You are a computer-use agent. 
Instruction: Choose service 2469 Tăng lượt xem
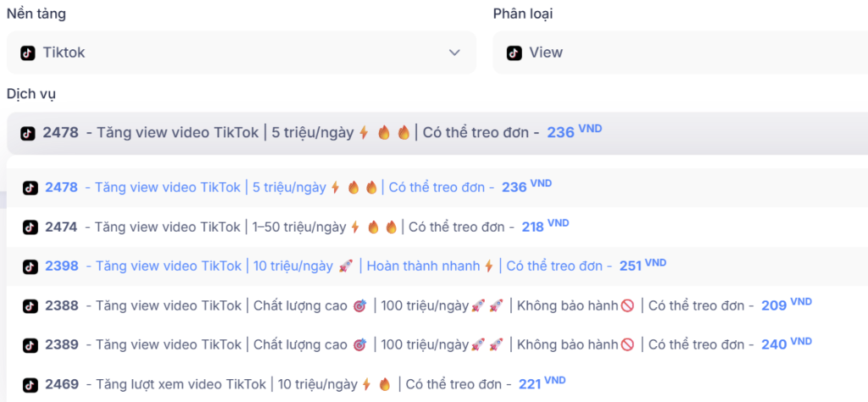(x=280, y=384)
